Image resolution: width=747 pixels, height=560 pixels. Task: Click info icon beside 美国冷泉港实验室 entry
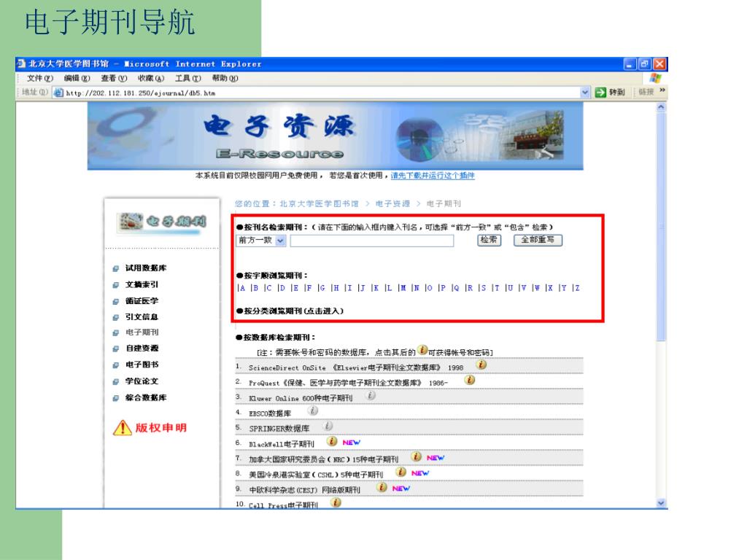tap(401, 472)
